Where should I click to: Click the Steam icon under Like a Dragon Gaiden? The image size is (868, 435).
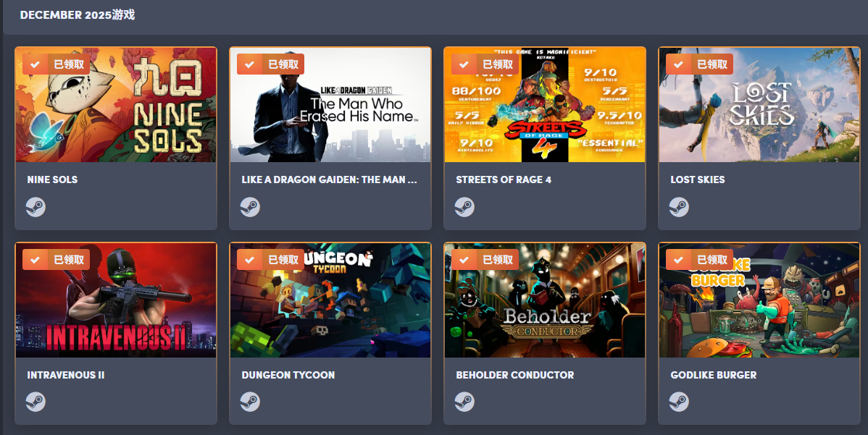[x=250, y=207]
